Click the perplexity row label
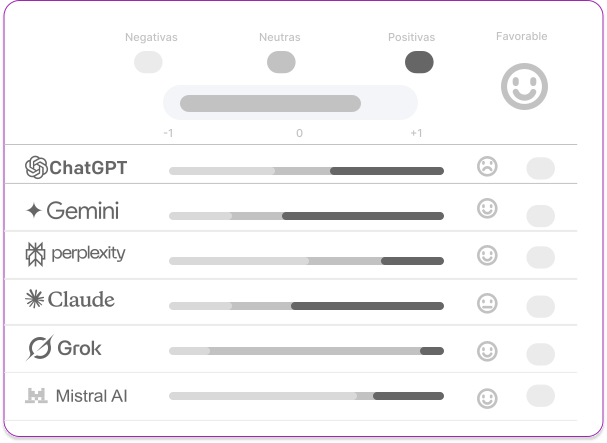This screenshot has height=443, width=607. tap(88, 254)
